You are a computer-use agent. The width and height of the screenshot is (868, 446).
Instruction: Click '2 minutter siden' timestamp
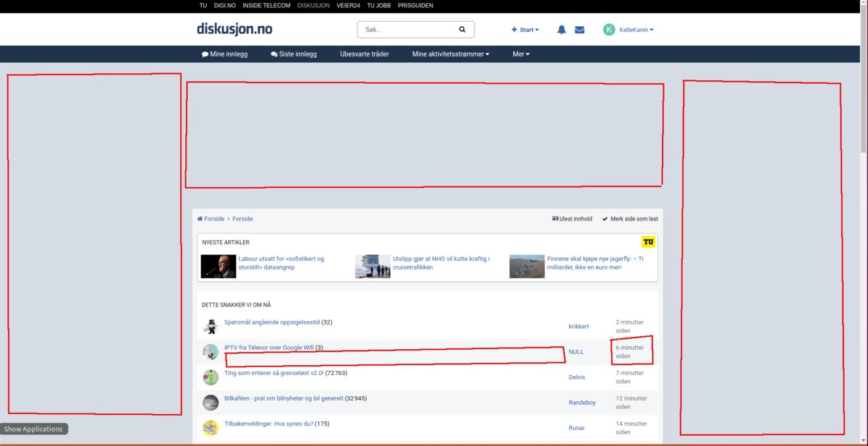(629, 327)
